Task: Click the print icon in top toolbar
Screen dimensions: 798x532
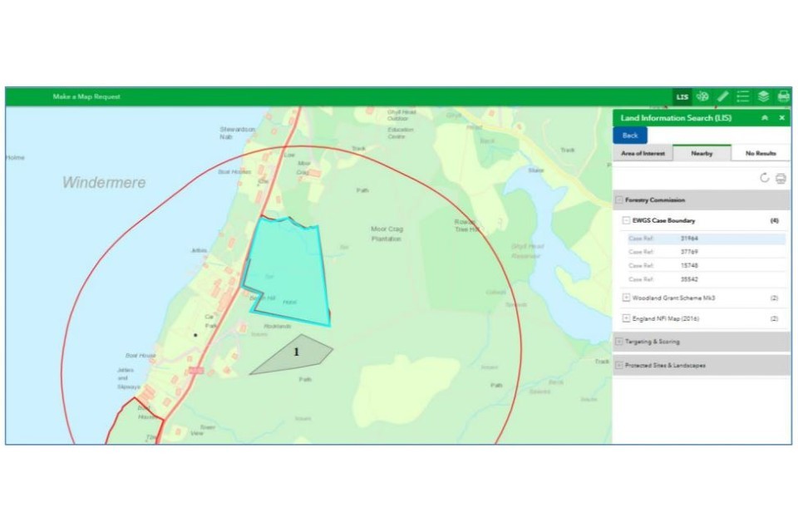Action: tap(783, 96)
